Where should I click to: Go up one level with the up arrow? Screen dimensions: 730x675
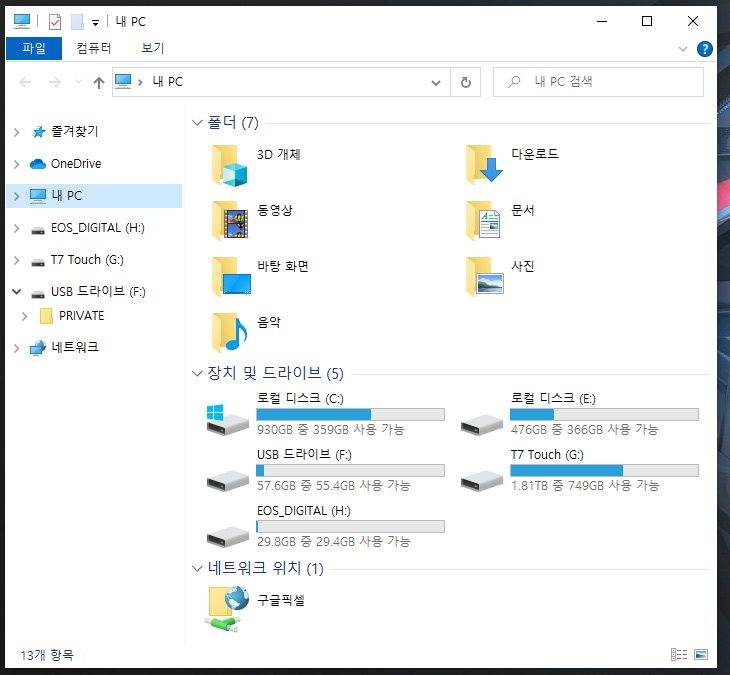[98, 82]
